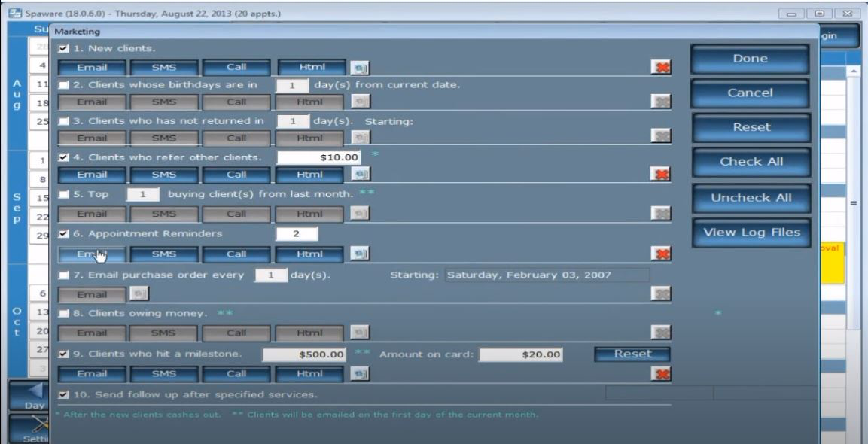The image size is (868, 444).
Task: Toggle Appointment Reminders checkbox
Action: pos(64,233)
